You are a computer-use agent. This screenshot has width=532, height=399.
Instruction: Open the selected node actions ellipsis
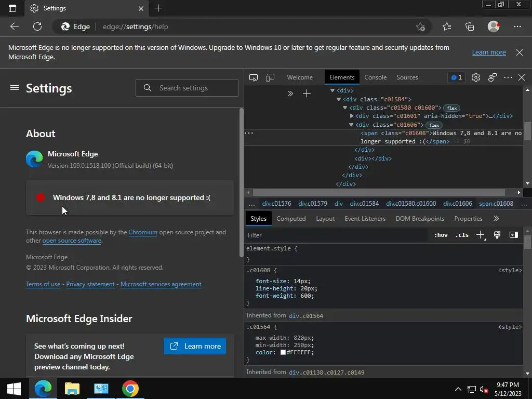pyautogui.click(x=249, y=133)
